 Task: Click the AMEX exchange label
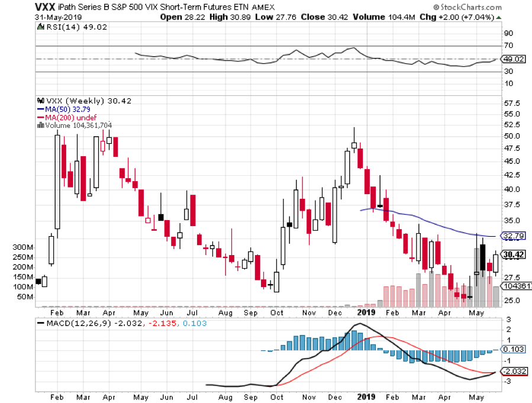(263, 7)
